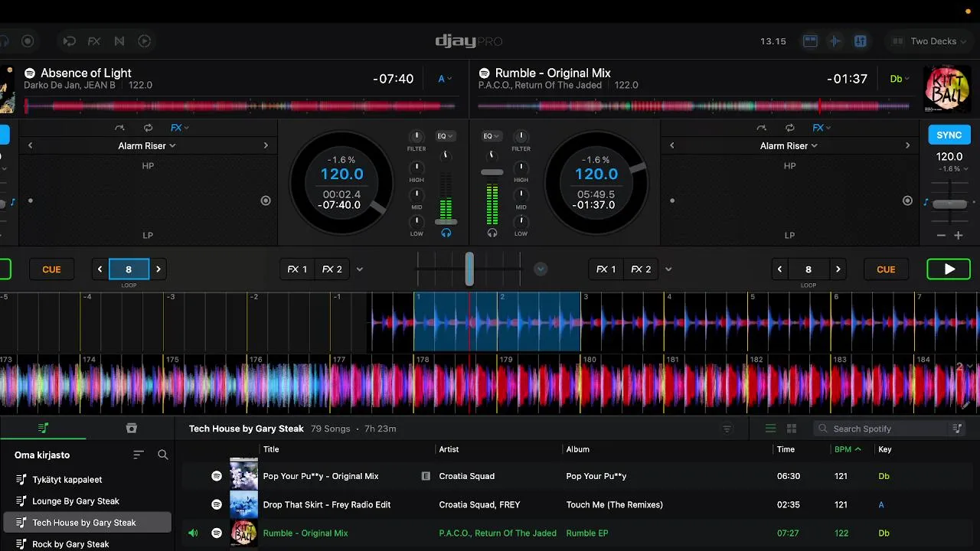Toggle left deck headphone cue
This screenshot has height=551, width=980.
click(446, 233)
